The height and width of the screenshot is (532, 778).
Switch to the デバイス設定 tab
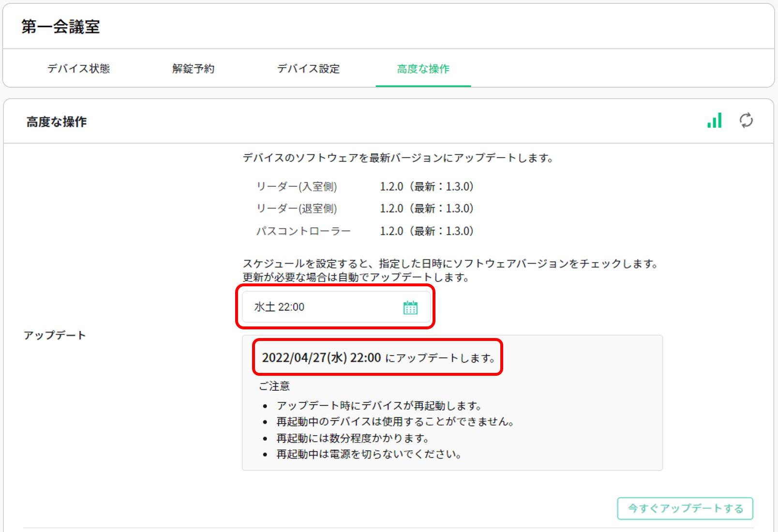[308, 69]
